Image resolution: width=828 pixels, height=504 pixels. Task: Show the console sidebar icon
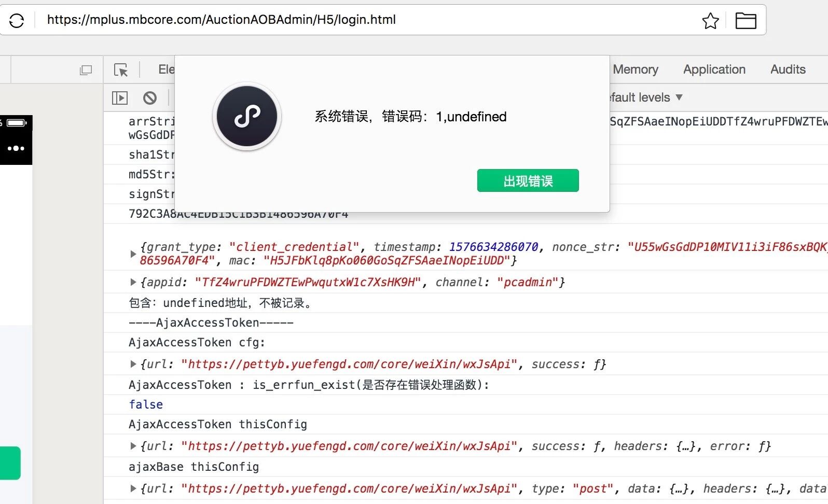(120, 97)
